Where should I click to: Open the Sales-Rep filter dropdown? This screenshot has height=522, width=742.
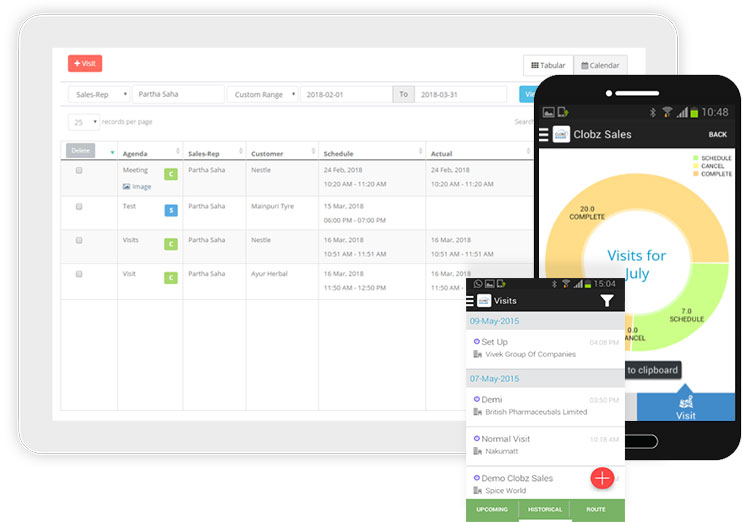99,94
